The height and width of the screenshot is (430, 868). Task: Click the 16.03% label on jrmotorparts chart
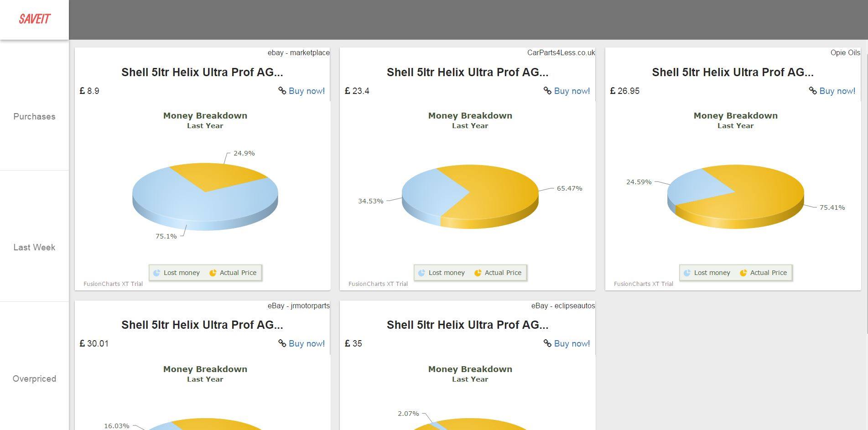tap(116, 426)
